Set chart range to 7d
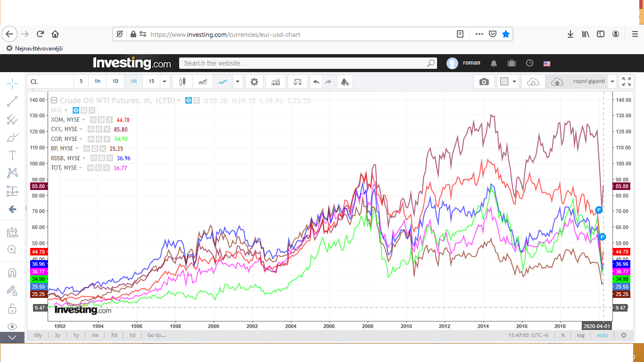Screen dimensions: 644x362 (x=114, y=335)
